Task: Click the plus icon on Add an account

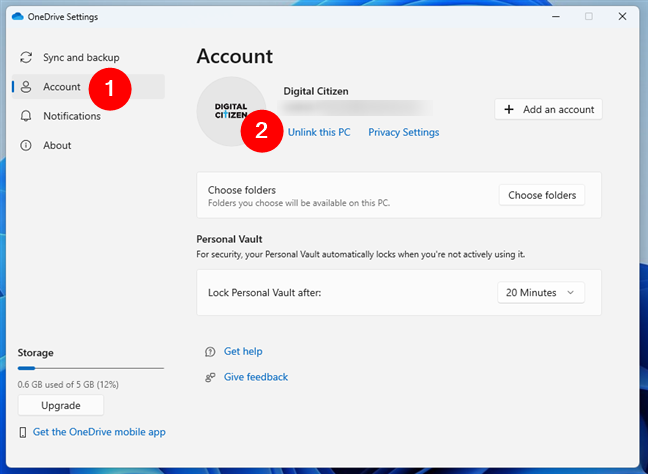Action: 509,110
